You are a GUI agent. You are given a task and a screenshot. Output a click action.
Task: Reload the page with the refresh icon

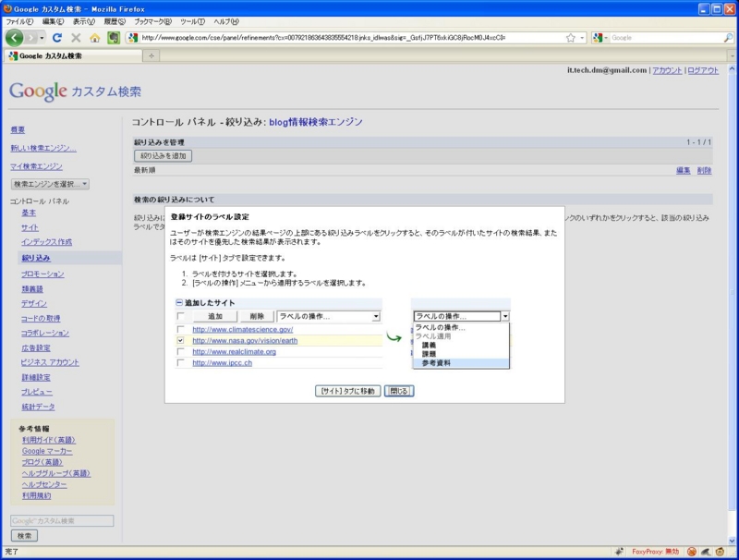[57, 38]
